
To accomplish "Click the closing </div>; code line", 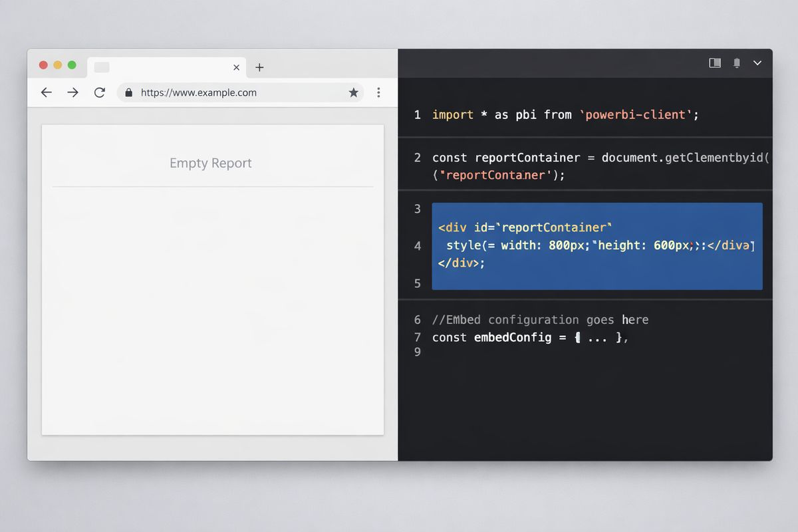I will 462,263.
